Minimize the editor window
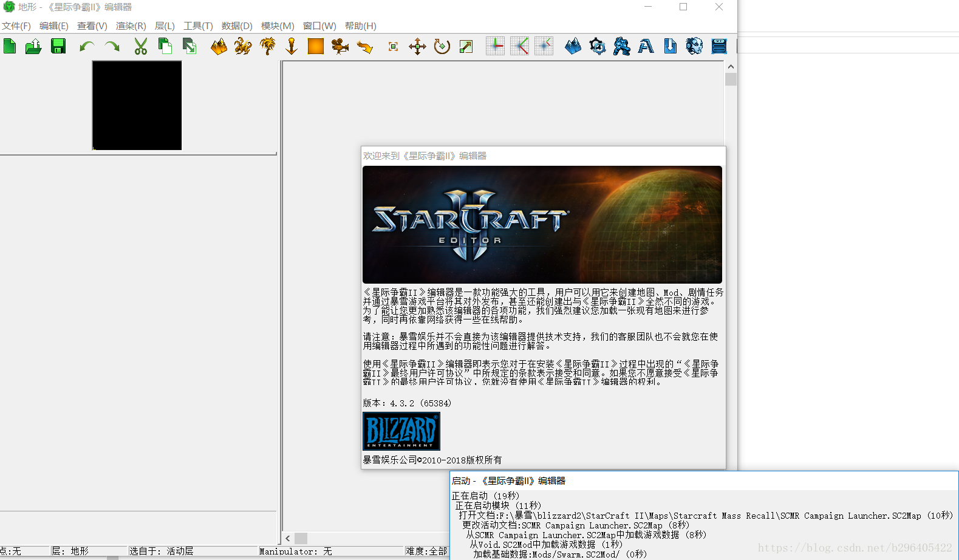Screen dimensions: 959x560 pos(648,7)
